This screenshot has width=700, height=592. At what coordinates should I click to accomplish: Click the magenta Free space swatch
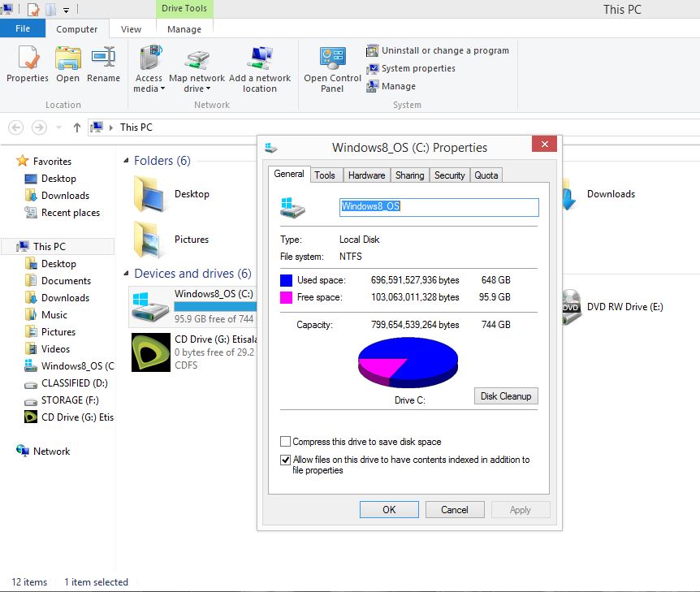[286, 297]
